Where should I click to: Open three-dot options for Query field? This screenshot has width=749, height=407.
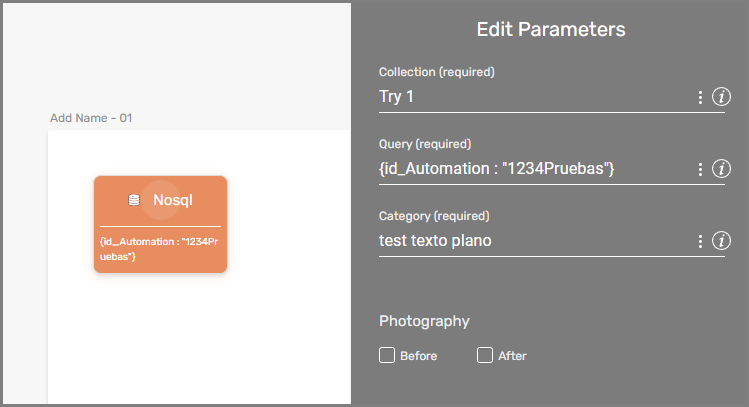700,169
